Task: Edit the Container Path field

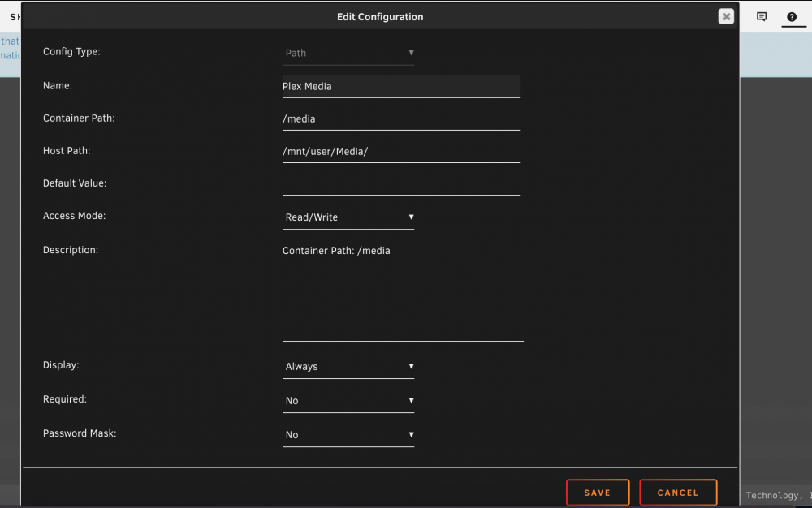Action: point(401,119)
